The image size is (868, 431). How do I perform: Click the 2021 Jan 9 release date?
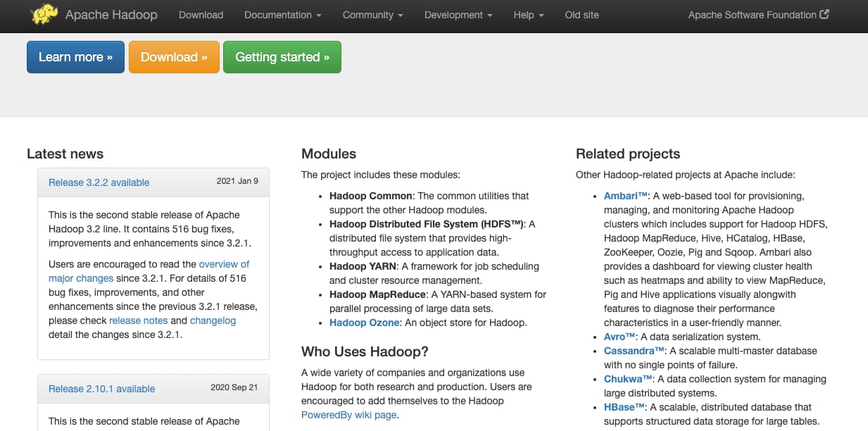(x=237, y=181)
